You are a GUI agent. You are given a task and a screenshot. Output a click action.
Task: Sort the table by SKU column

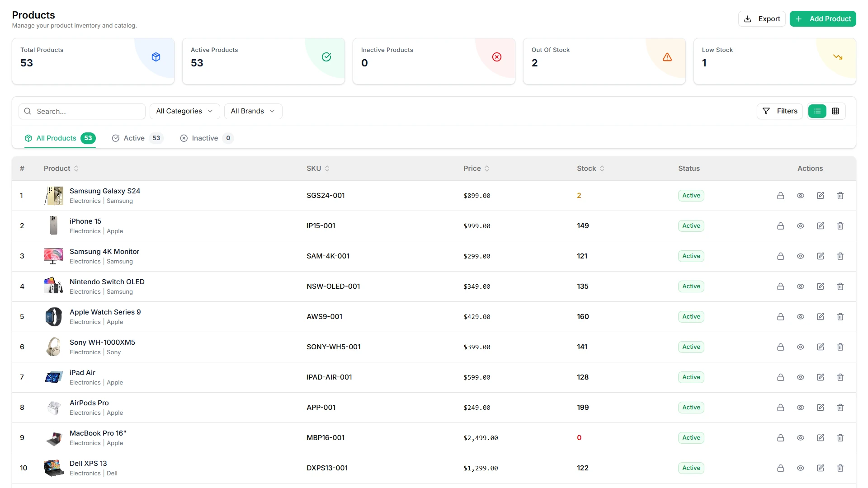pos(318,169)
